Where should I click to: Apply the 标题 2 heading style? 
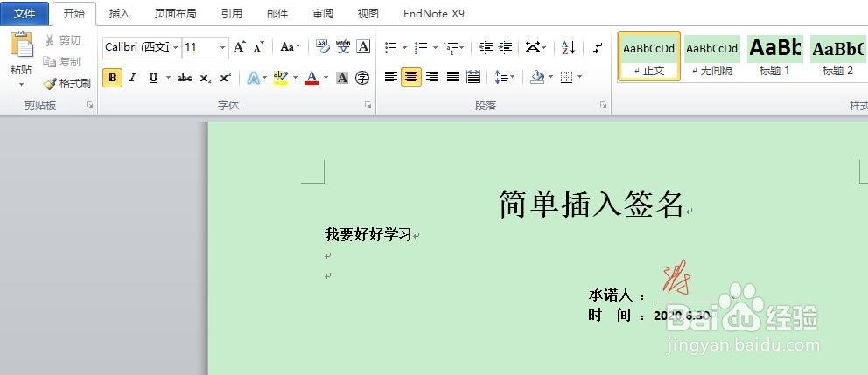click(837, 57)
